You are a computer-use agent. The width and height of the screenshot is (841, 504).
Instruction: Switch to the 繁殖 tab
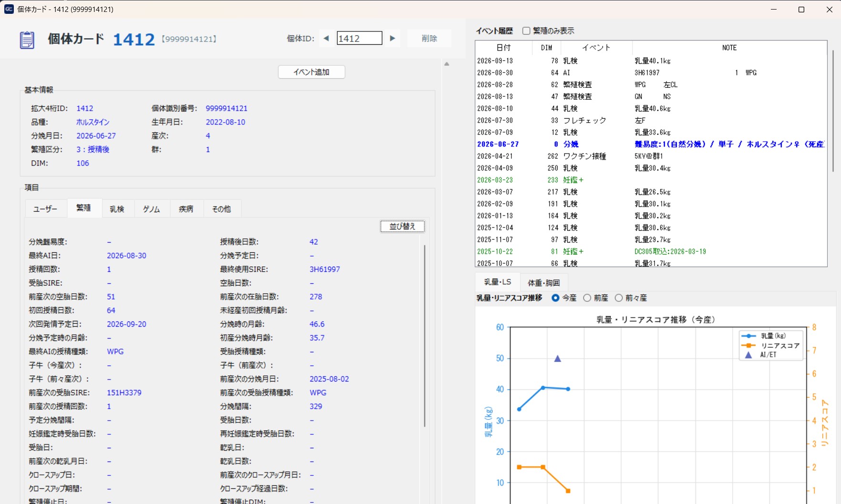(83, 208)
